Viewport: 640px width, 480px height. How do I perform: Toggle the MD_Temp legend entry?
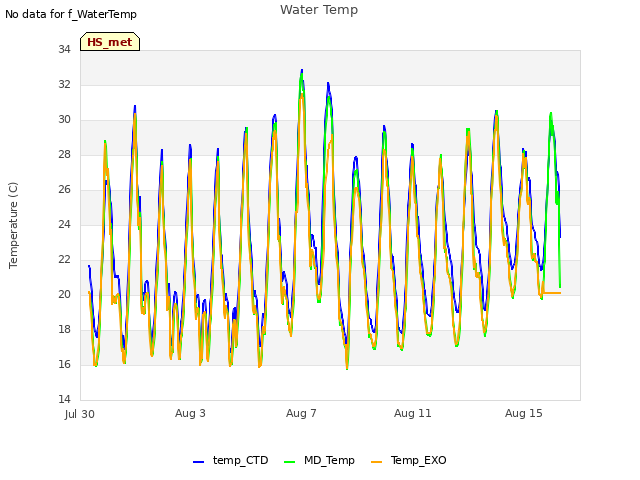point(319,460)
